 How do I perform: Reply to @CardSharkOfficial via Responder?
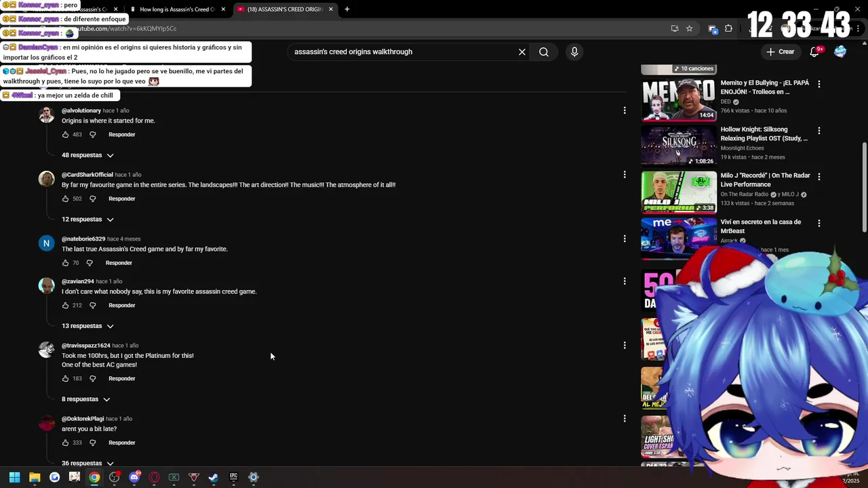tap(122, 199)
